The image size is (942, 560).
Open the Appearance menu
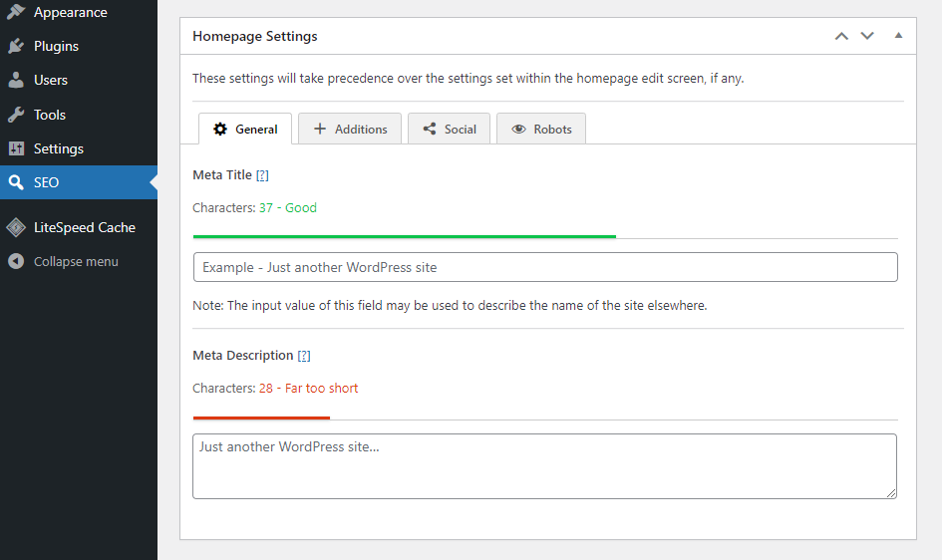[79, 12]
